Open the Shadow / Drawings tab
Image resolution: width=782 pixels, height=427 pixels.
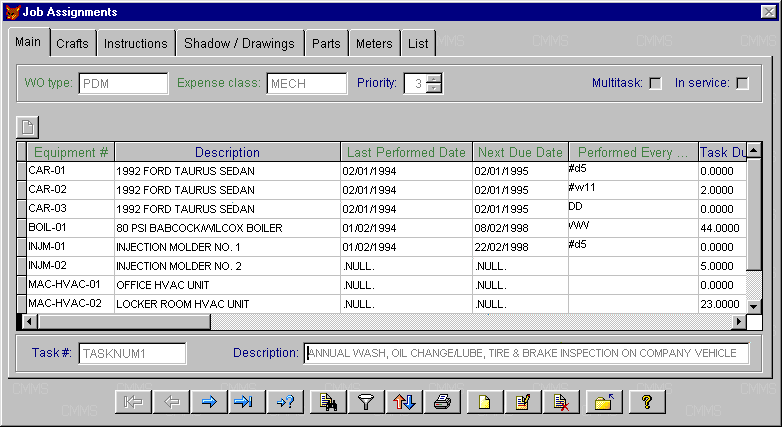(240, 43)
